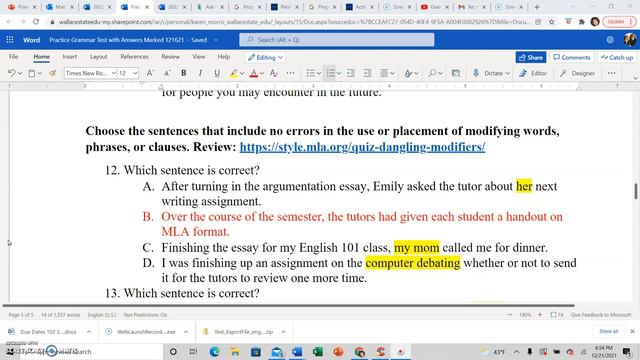Click the horizontal document scrollbar
This screenshot has width=640, height=360.
[288, 305]
